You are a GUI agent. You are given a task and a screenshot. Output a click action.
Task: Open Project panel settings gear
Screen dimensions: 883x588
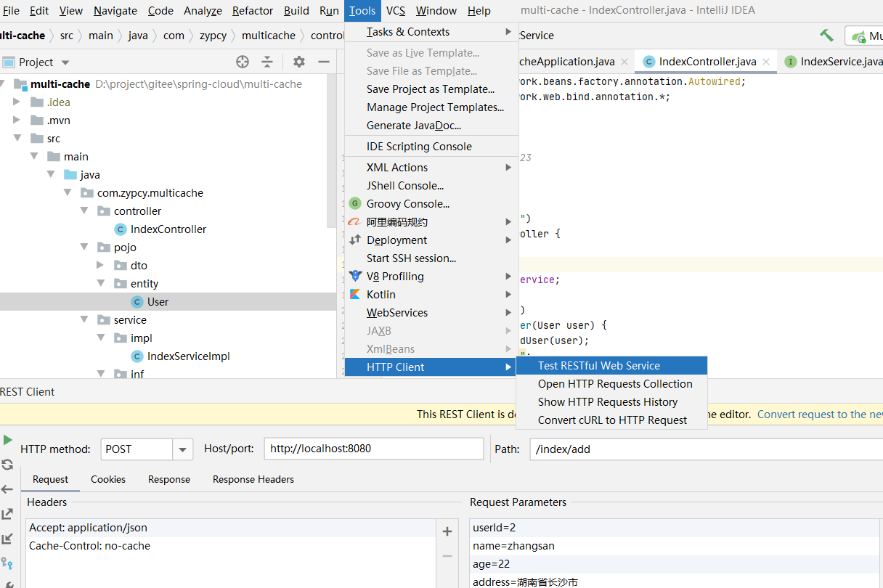[299, 62]
